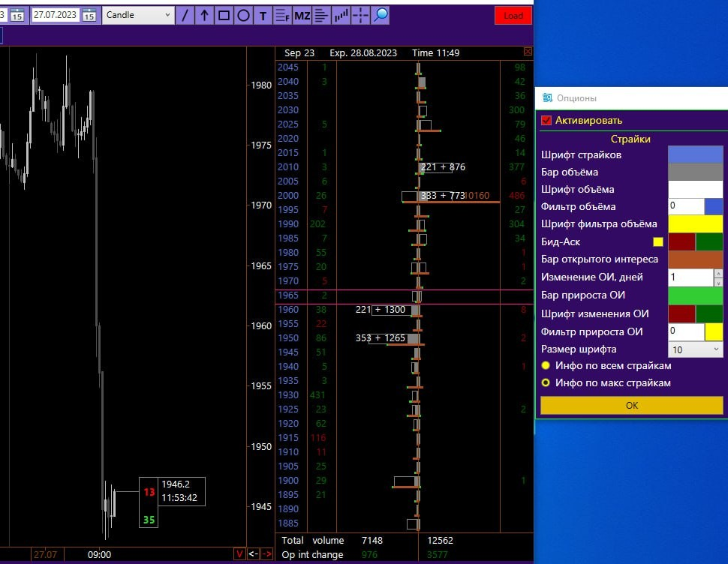Select the diagonal line drawing tool
Screen dimensions: 728x564
(185, 15)
